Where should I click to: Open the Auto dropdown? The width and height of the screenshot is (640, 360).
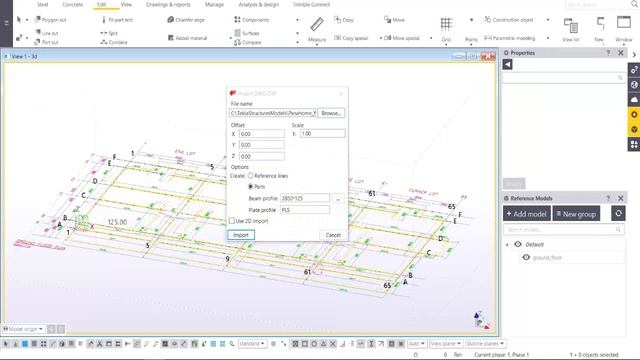click(417, 344)
